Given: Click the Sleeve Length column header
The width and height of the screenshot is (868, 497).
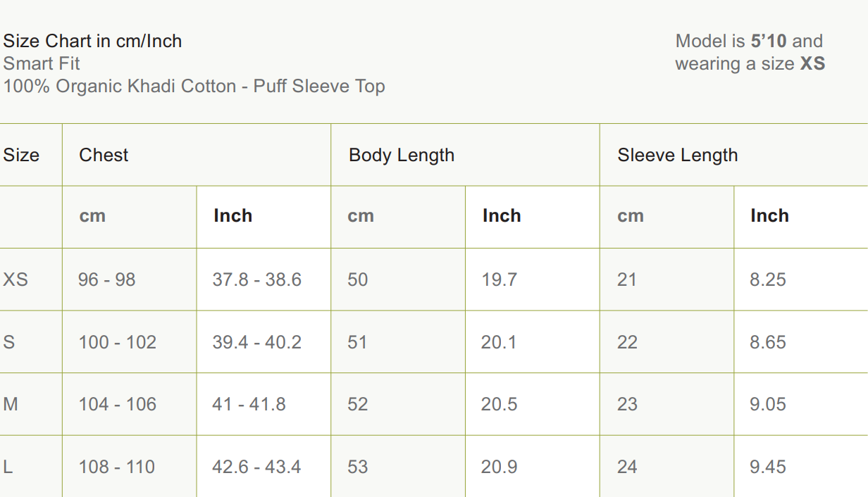Looking at the screenshot, I should 677,155.
